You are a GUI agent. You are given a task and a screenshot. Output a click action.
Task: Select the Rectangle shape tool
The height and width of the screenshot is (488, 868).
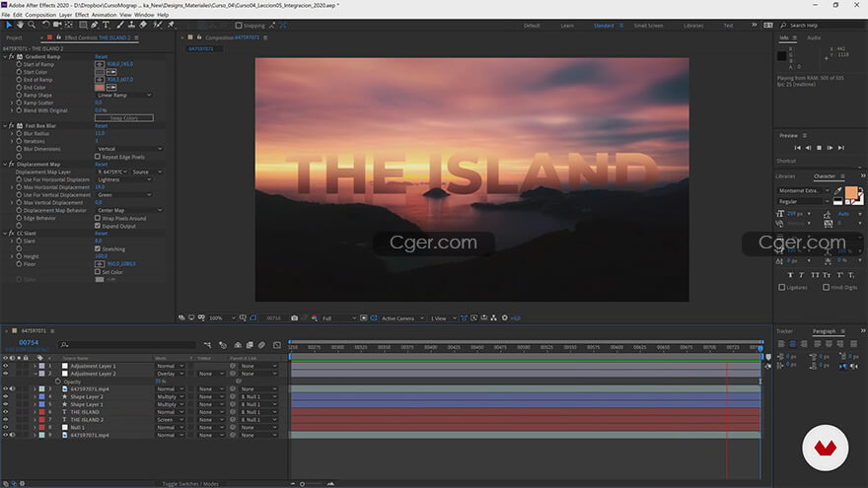pyautogui.click(x=83, y=25)
